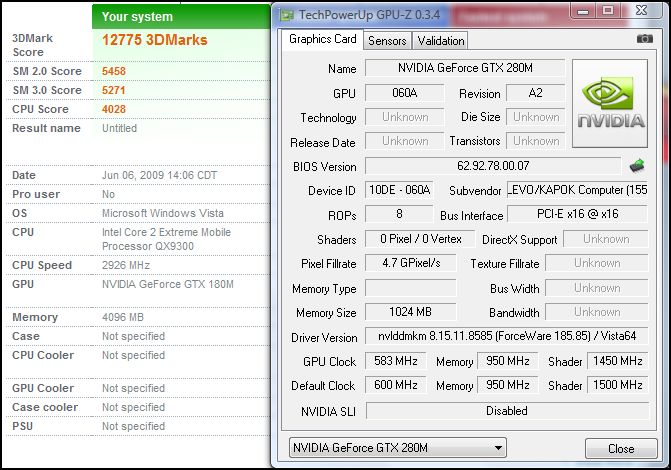The height and width of the screenshot is (470, 671).
Task: Click the CPU Speed value 2926 MHz
Action: point(126,265)
